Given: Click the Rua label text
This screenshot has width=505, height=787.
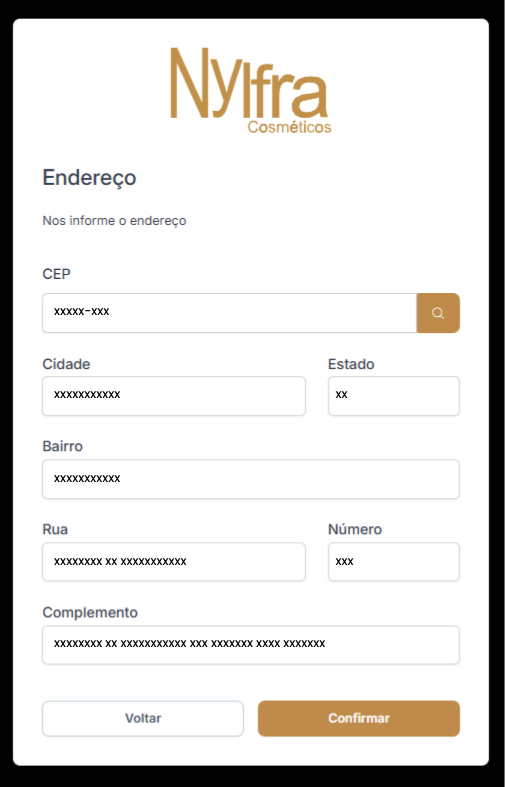Looking at the screenshot, I should (55, 530).
